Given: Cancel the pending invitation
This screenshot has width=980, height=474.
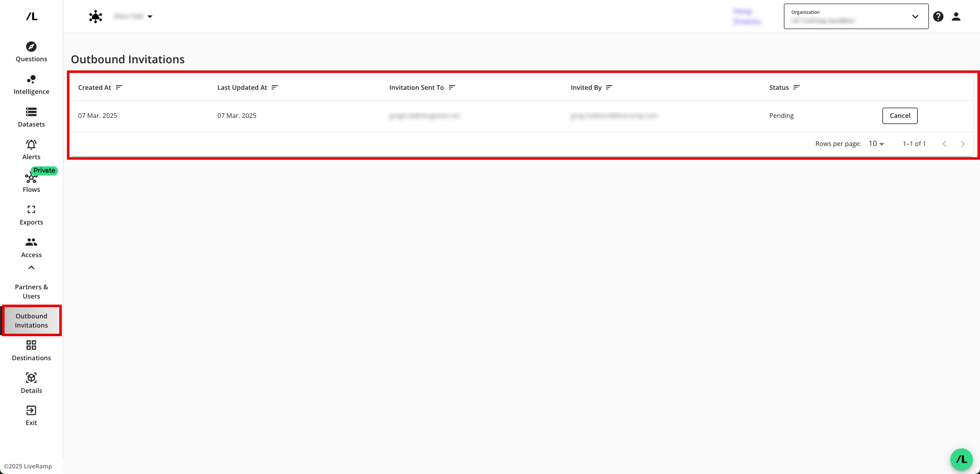Looking at the screenshot, I should tap(899, 116).
